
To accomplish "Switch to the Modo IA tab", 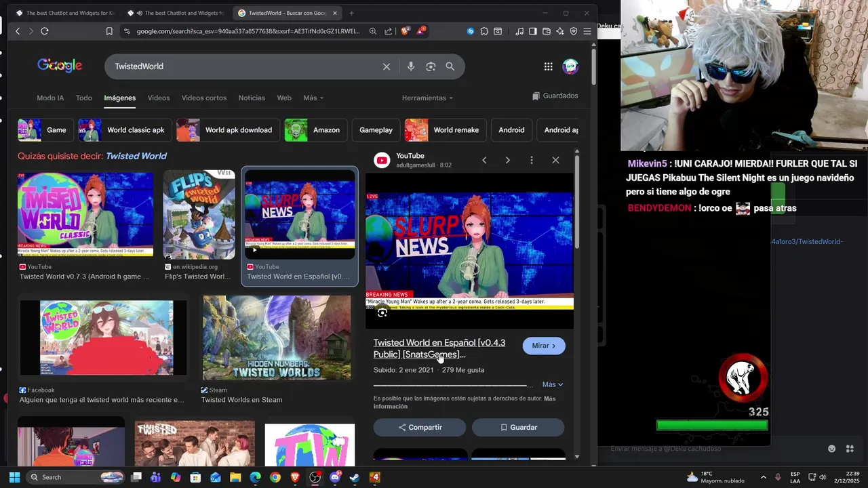I will coord(50,98).
